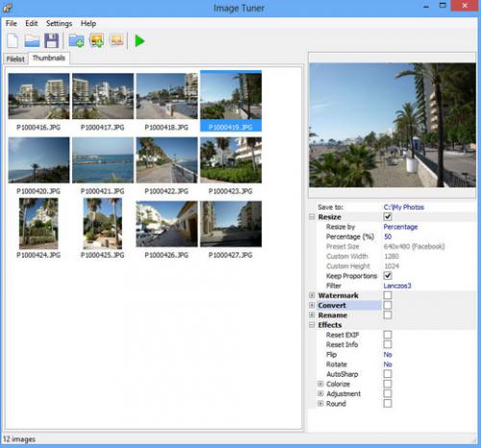Open the File menu
Image resolution: width=481 pixels, height=448 pixels.
12,23
